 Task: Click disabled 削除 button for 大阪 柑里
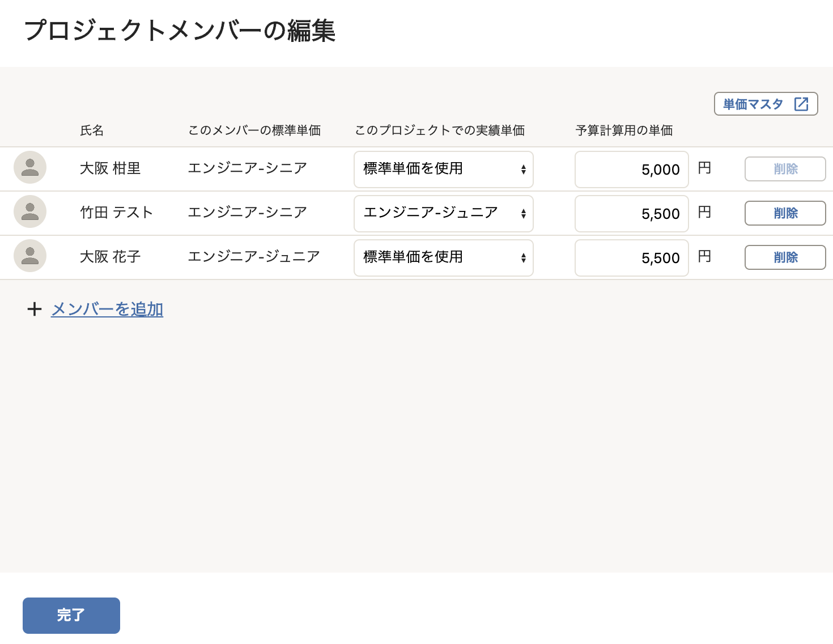pyautogui.click(x=785, y=169)
